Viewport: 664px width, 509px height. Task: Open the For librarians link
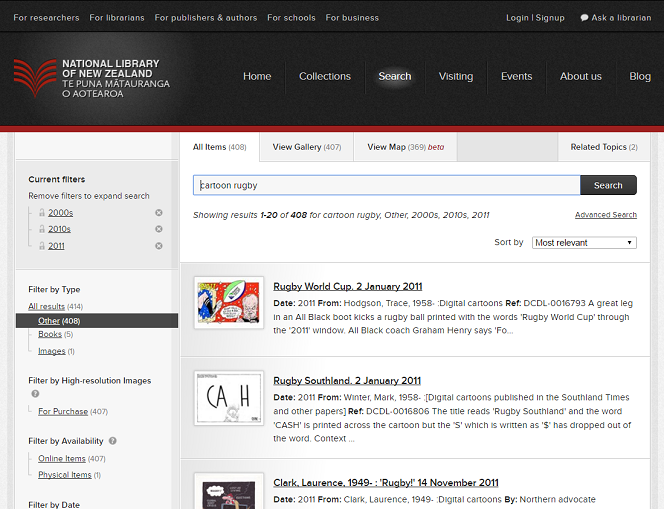click(x=117, y=18)
